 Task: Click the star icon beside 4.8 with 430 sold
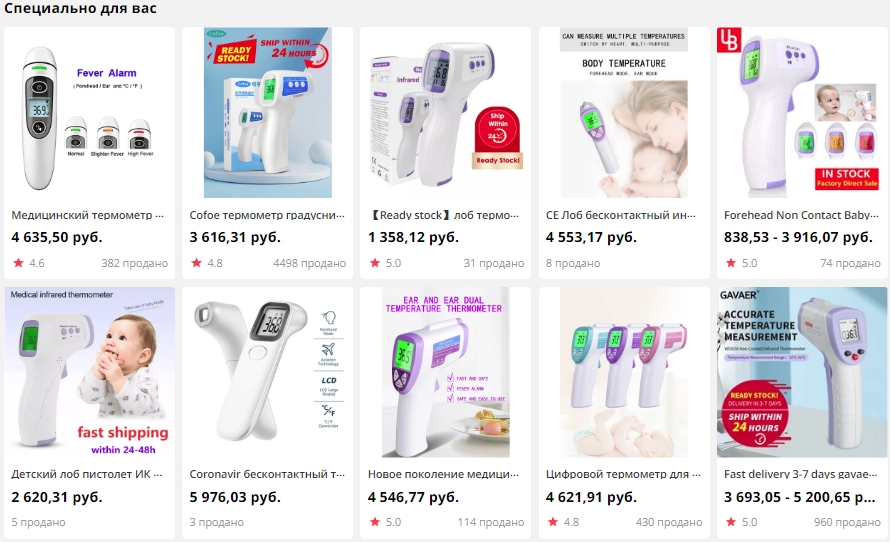553,522
